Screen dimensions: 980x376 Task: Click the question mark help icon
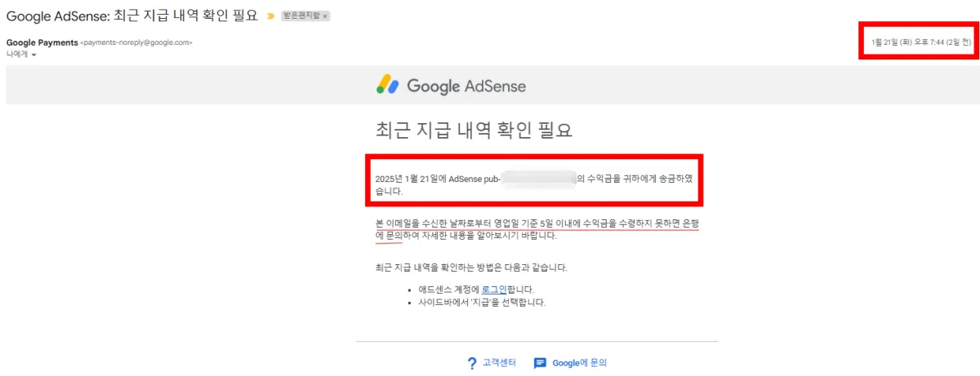click(471, 363)
